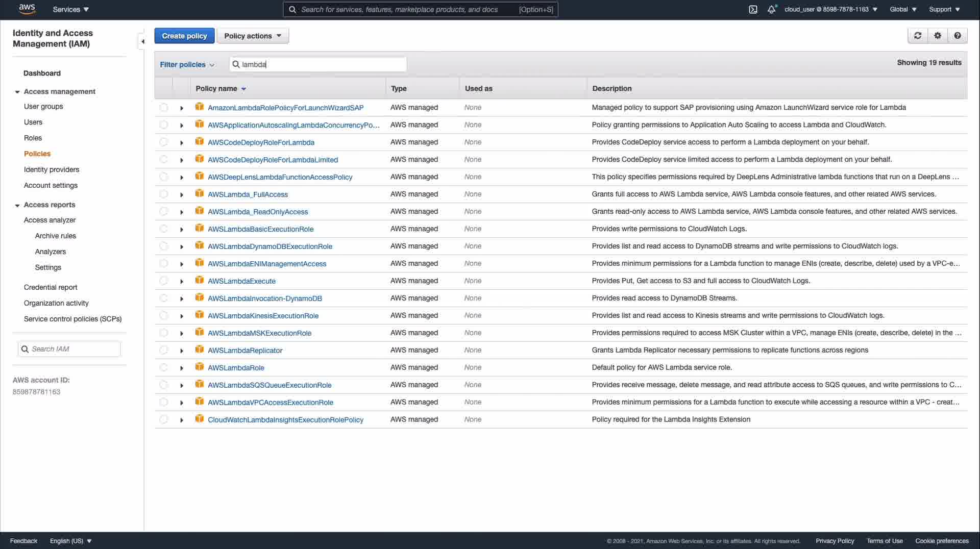Click the Feedback footer button

coord(23,541)
